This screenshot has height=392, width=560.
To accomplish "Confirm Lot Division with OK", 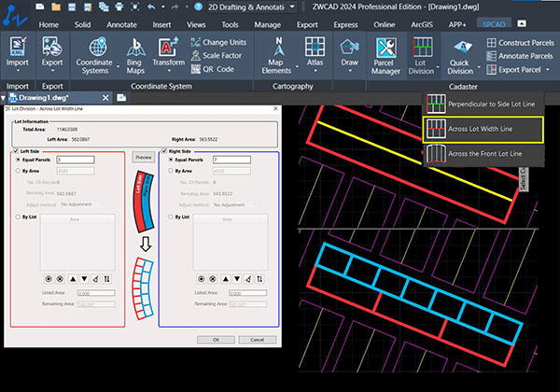I will click(216, 340).
